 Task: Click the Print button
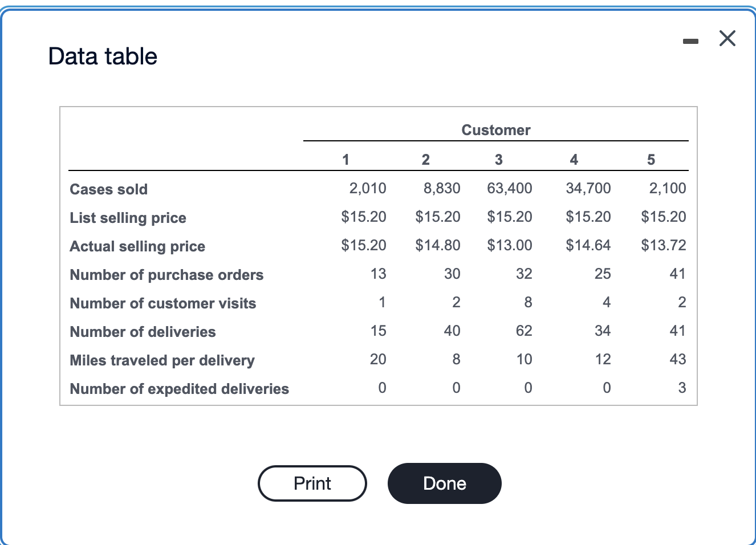[312, 483]
